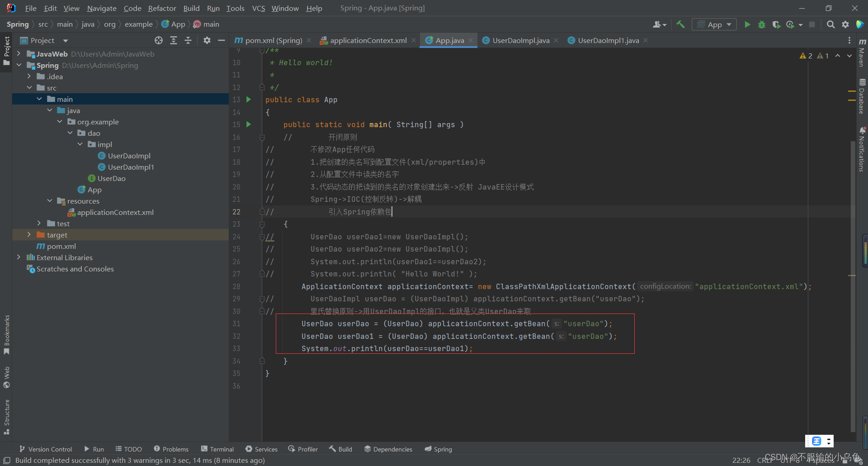Viewport: 868px width, 466px height.
Task: Run the App configuration with the green play button
Action: (747, 24)
